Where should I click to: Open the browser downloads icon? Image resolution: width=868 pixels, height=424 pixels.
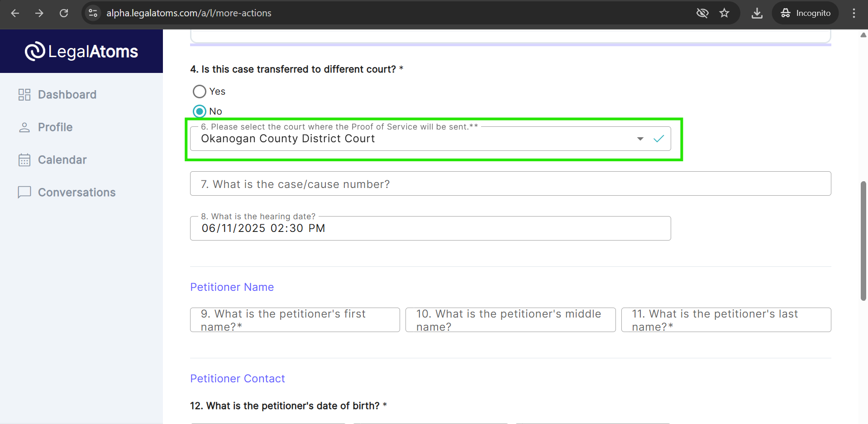(x=757, y=13)
